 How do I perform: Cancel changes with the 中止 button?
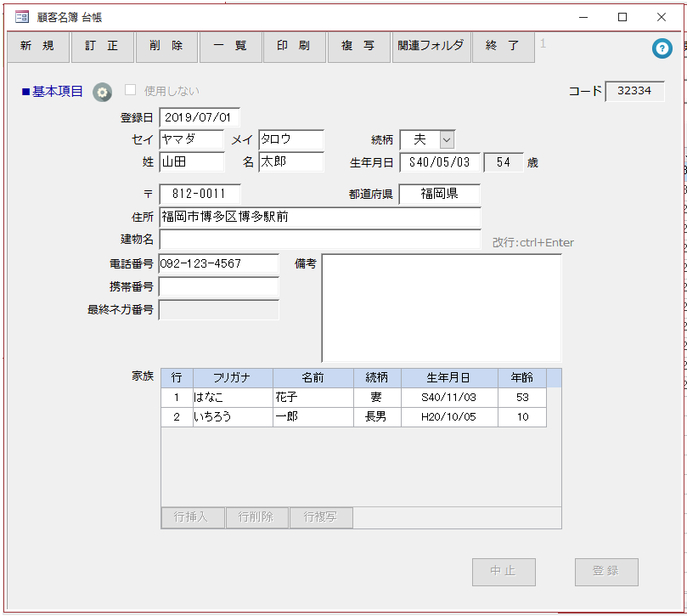pos(503,572)
